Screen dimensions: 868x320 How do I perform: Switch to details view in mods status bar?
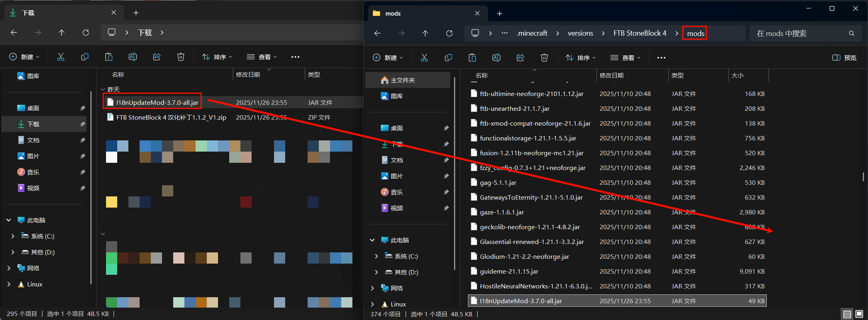(847, 314)
